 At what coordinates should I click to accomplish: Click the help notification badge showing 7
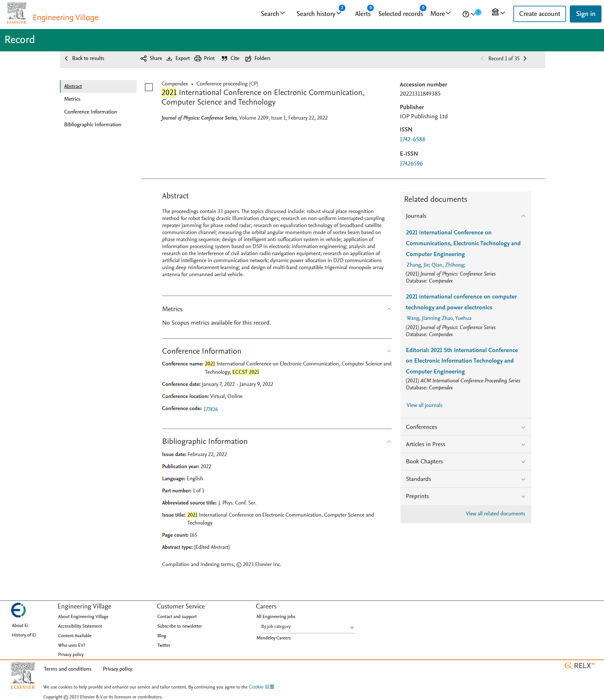478,12
